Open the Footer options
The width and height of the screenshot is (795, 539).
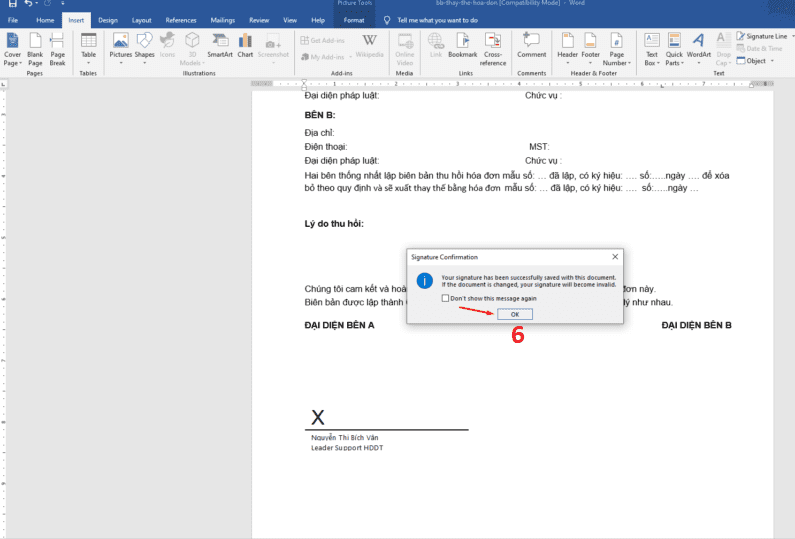tap(590, 49)
